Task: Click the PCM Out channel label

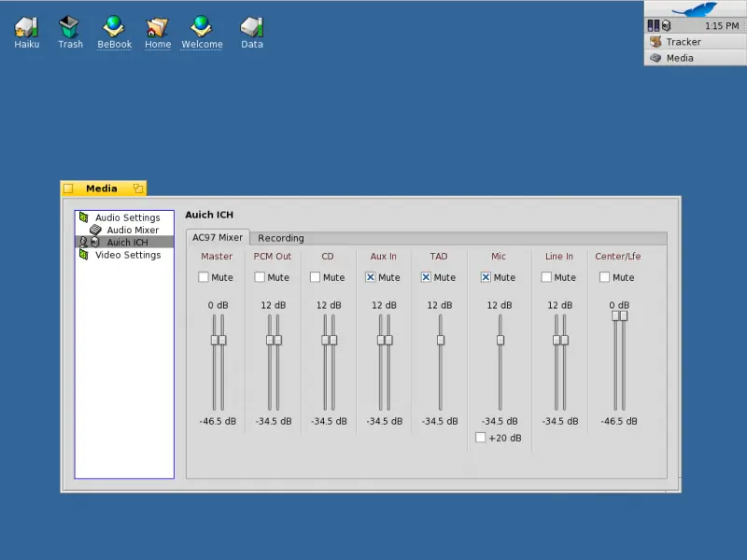Action: tap(272, 256)
